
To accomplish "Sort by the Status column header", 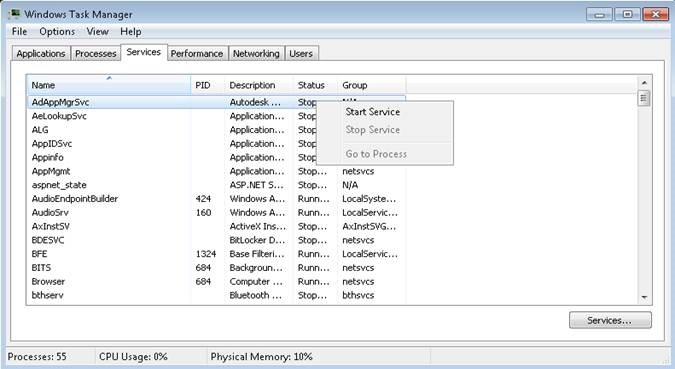I will coord(316,85).
